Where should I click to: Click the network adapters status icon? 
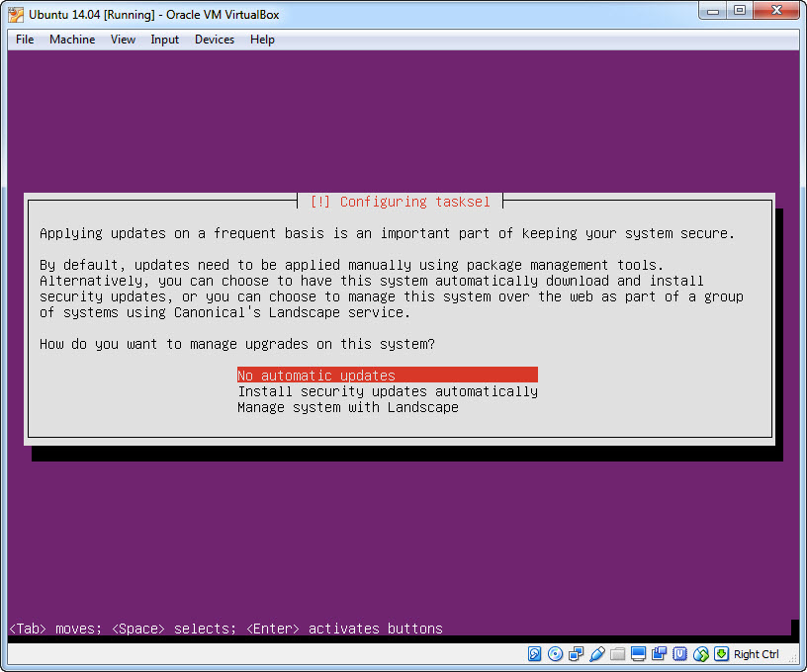click(576, 654)
